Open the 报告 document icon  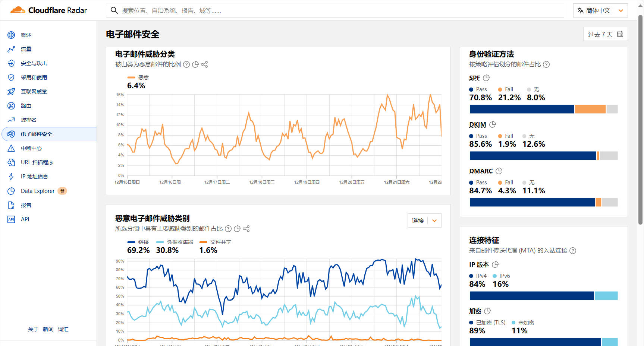coord(11,205)
